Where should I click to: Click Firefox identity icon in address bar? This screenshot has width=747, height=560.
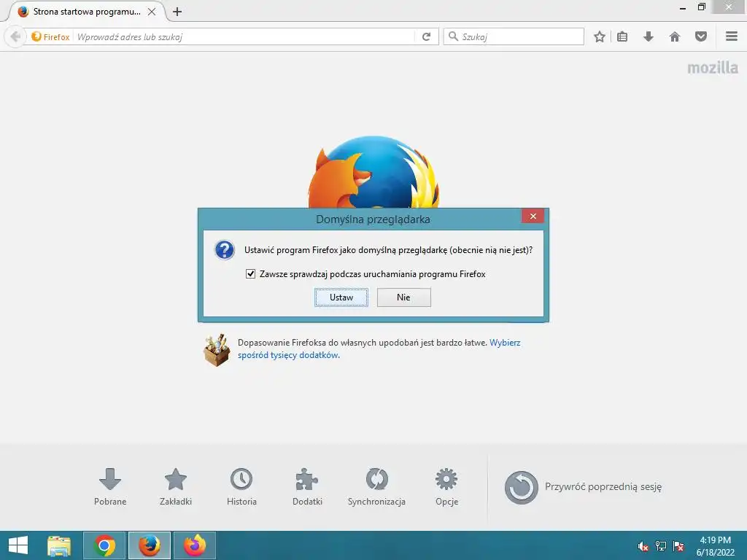tap(50, 36)
